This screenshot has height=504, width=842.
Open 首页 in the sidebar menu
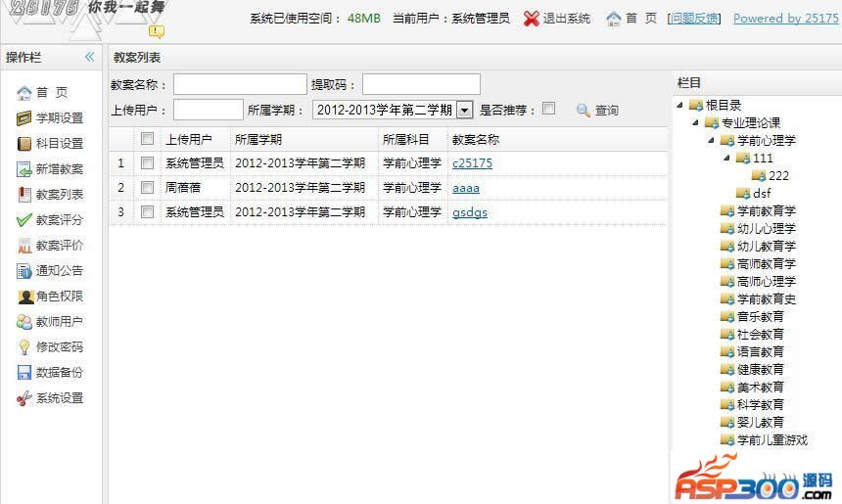pyautogui.click(x=52, y=93)
